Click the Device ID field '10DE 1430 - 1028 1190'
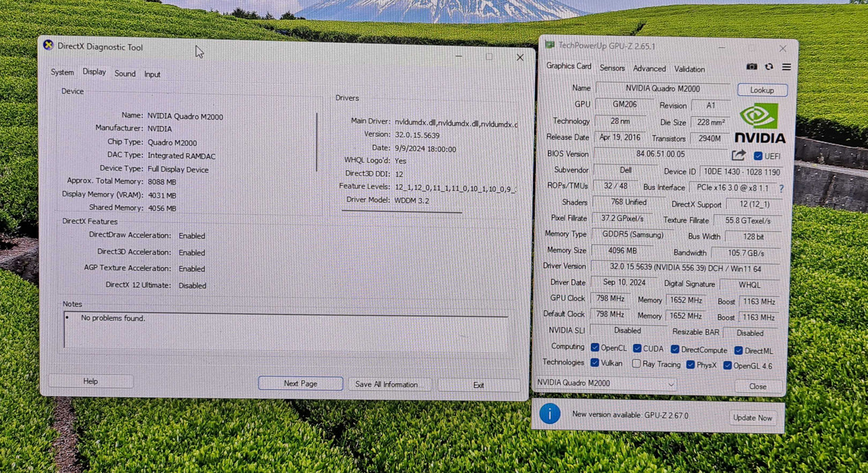 pyautogui.click(x=742, y=172)
